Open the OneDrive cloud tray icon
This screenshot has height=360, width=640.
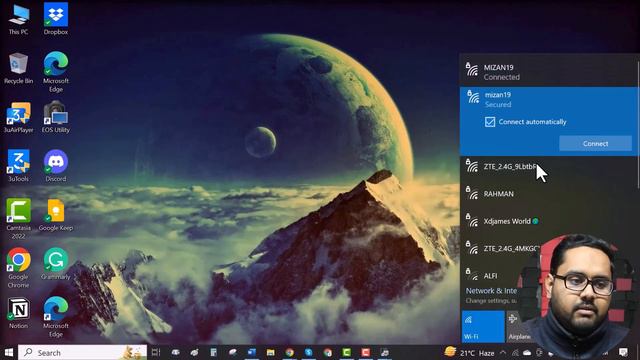pos(527,353)
